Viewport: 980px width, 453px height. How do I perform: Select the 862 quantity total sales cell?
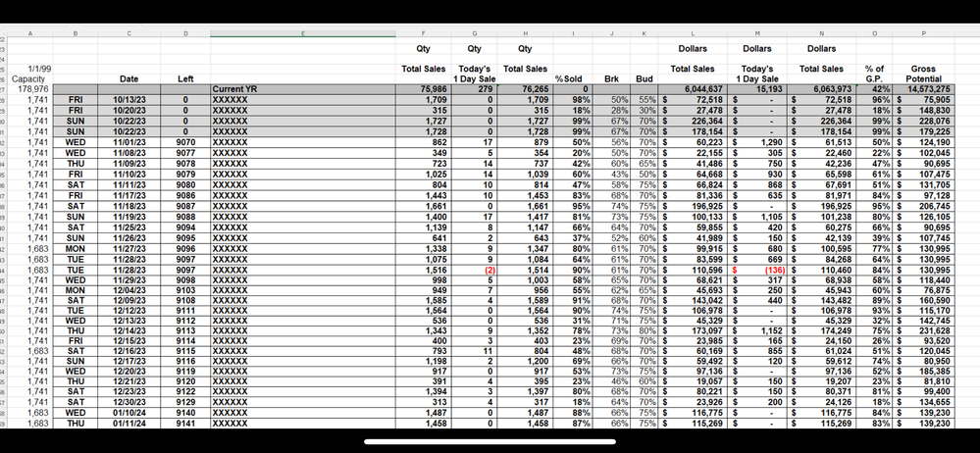[x=423, y=142]
